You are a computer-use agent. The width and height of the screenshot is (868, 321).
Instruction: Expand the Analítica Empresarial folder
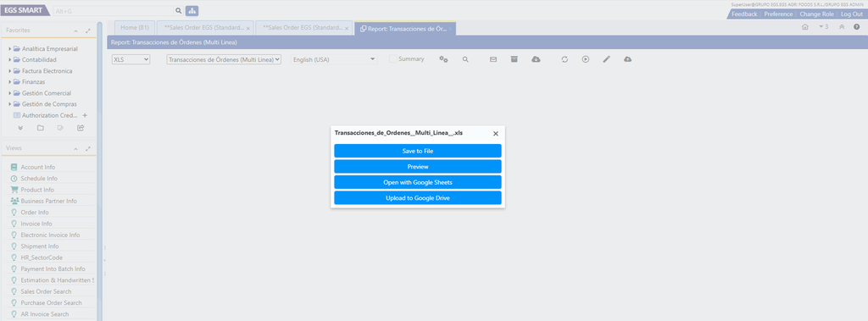coord(10,49)
